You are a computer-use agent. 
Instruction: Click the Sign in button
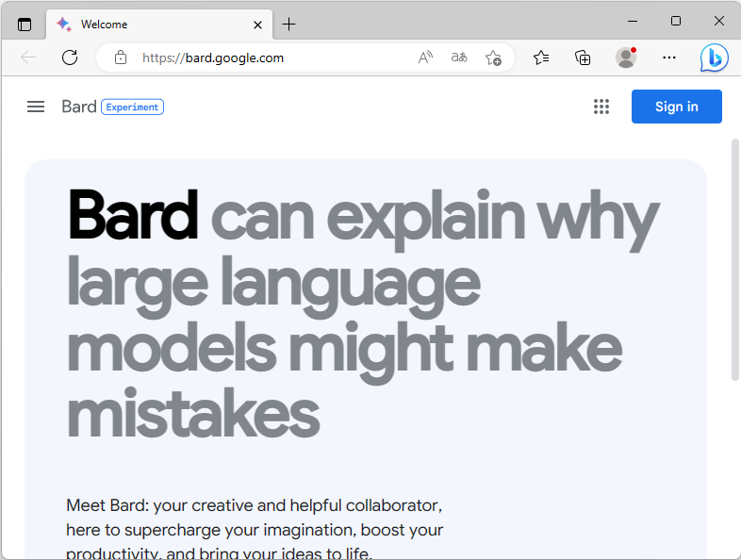676,107
